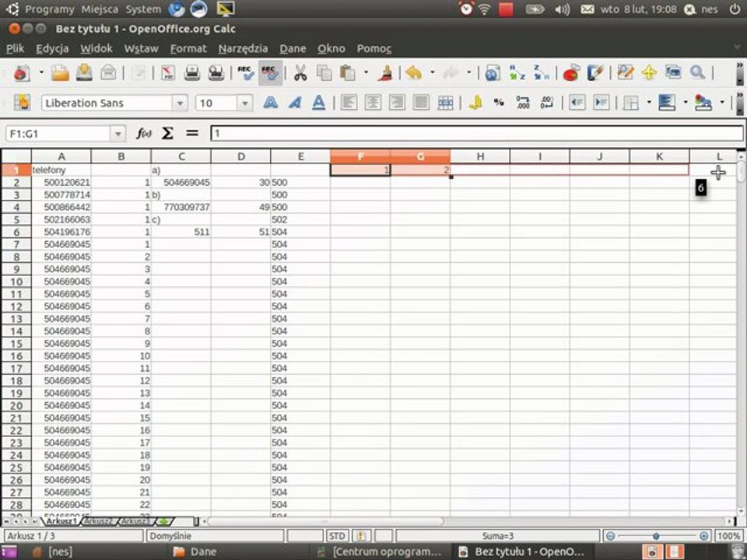747x560 pixels.
Task: Send document as e-mail
Action: pyautogui.click(x=109, y=73)
